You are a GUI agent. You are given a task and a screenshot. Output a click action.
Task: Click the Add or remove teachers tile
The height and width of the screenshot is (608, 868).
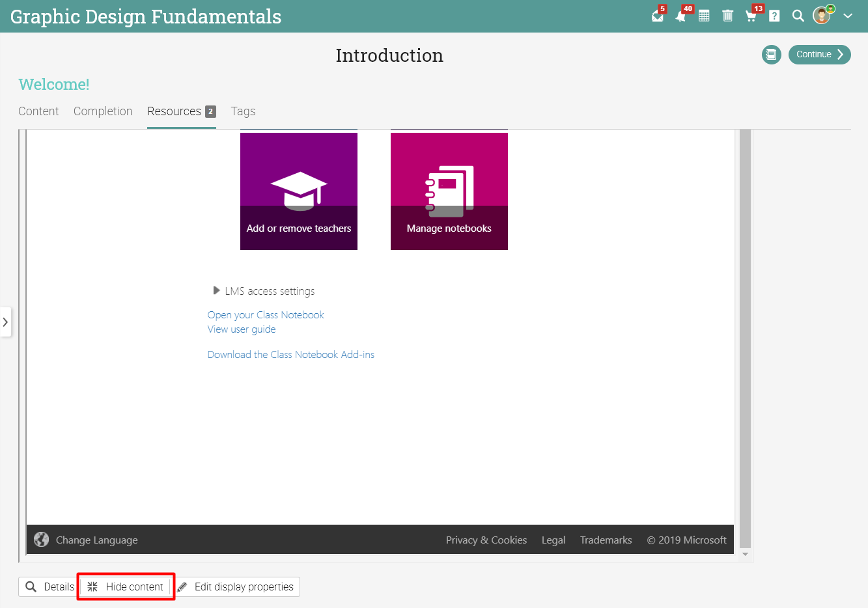click(x=299, y=191)
